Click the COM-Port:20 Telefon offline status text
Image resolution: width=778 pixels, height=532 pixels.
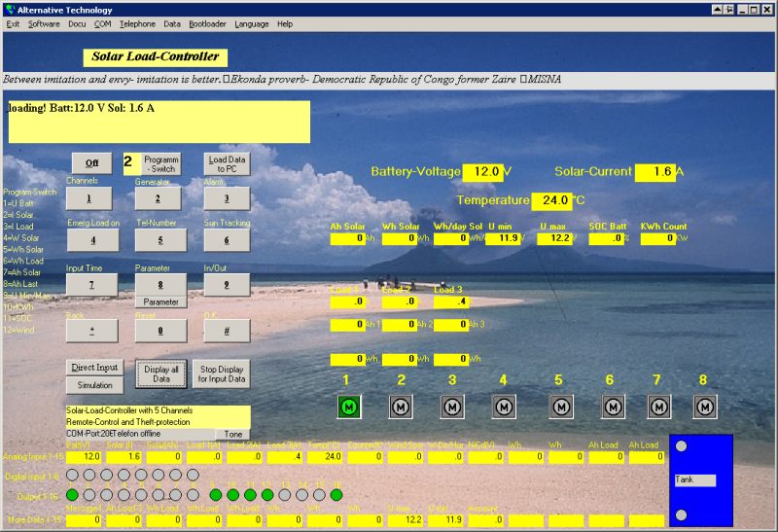click(x=141, y=434)
